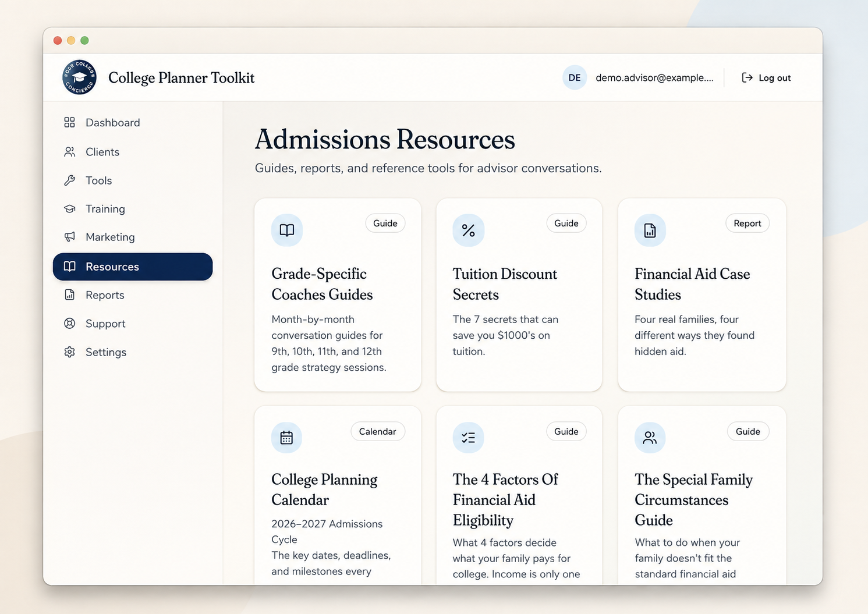Click the DE user avatar badge
The width and height of the screenshot is (868, 614).
point(575,77)
